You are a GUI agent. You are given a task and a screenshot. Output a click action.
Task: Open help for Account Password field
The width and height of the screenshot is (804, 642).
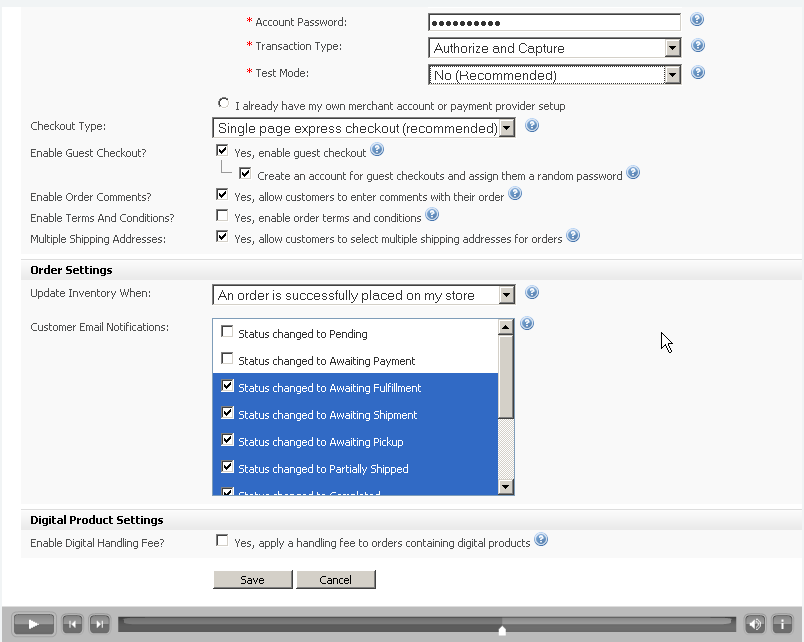click(697, 19)
